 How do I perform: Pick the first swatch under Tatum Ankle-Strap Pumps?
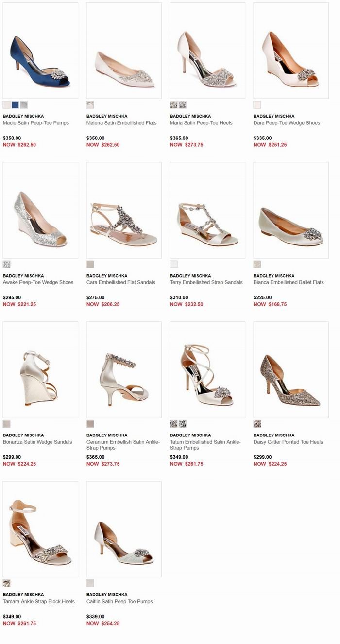[x=174, y=424]
